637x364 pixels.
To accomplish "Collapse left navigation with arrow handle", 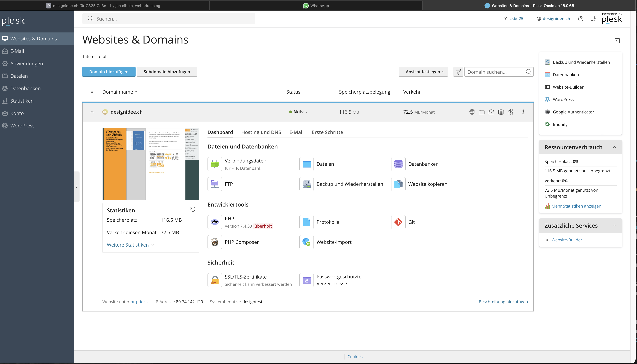I will 77,187.
